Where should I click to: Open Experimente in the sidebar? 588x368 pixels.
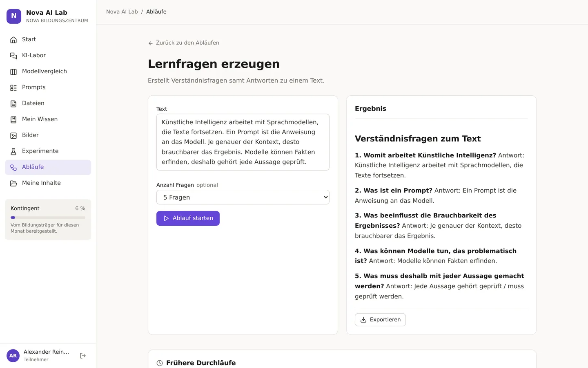[48, 151]
